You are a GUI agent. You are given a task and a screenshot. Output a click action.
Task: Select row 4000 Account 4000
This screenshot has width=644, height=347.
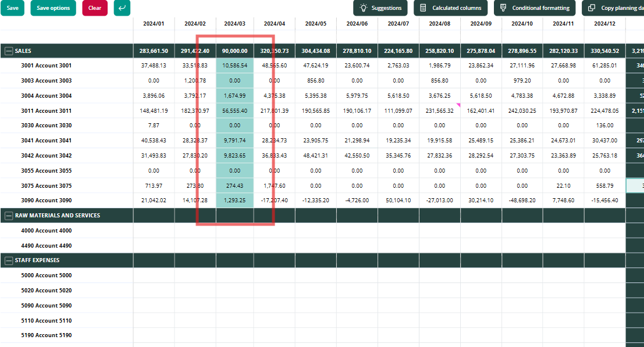tap(47, 231)
